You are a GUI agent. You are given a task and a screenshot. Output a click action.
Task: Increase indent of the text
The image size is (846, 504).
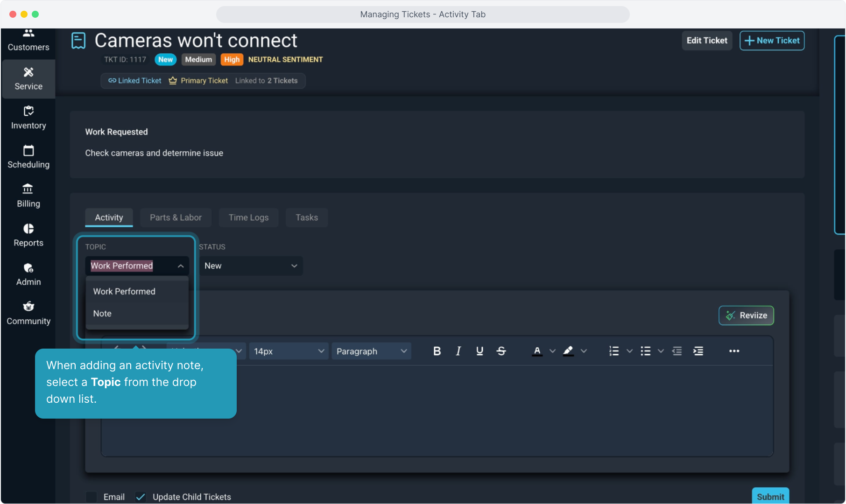coord(698,351)
